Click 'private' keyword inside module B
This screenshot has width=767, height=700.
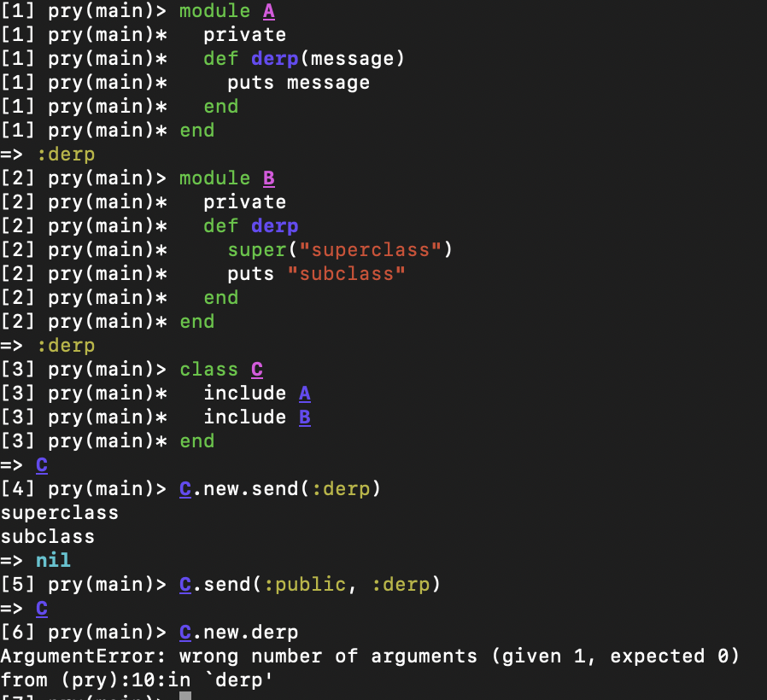tap(245, 202)
